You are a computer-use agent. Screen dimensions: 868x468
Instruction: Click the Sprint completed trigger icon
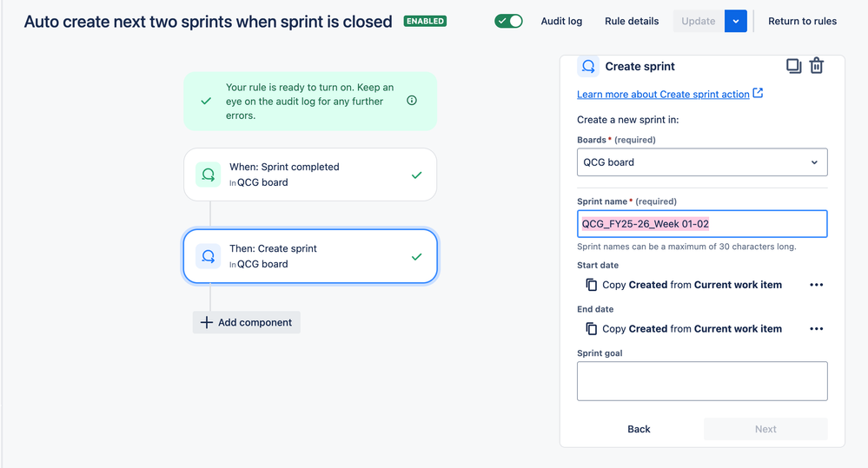209,175
